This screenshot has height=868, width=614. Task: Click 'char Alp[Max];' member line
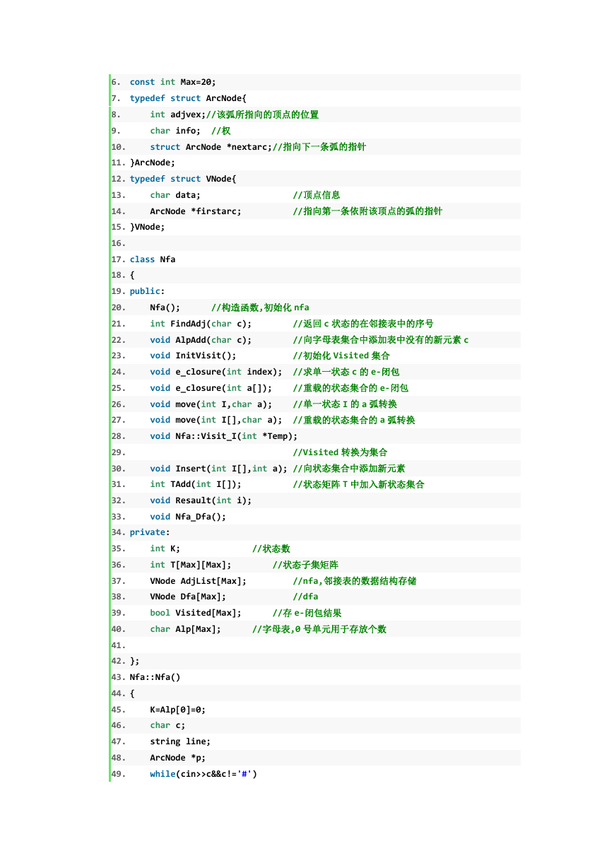[x=185, y=629]
